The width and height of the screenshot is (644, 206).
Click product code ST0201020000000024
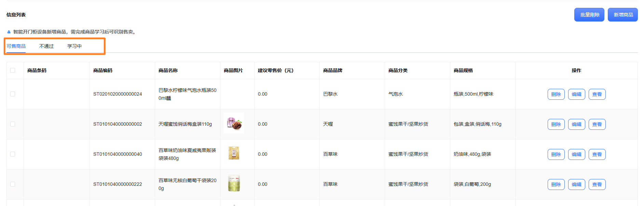click(118, 94)
